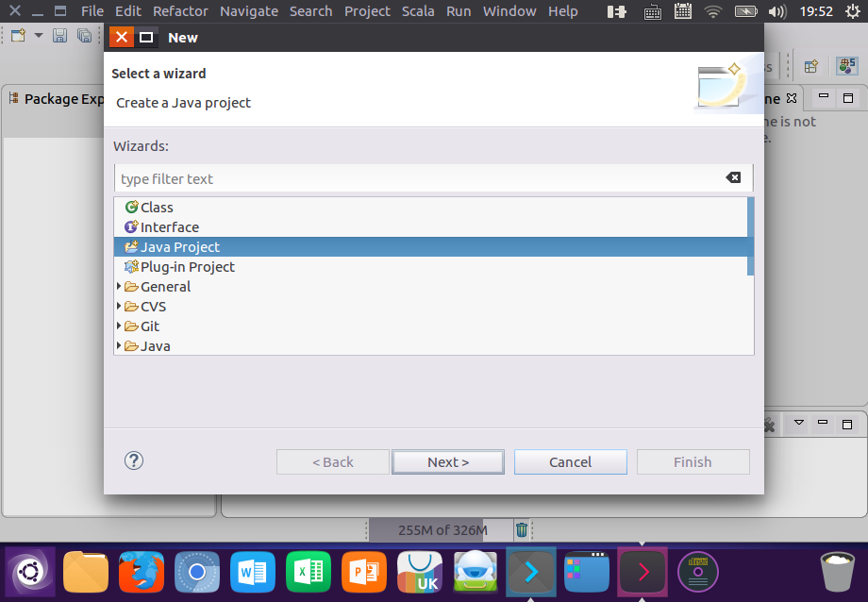Launch Chromium browser from dock
868x602 pixels.
coord(197,572)
